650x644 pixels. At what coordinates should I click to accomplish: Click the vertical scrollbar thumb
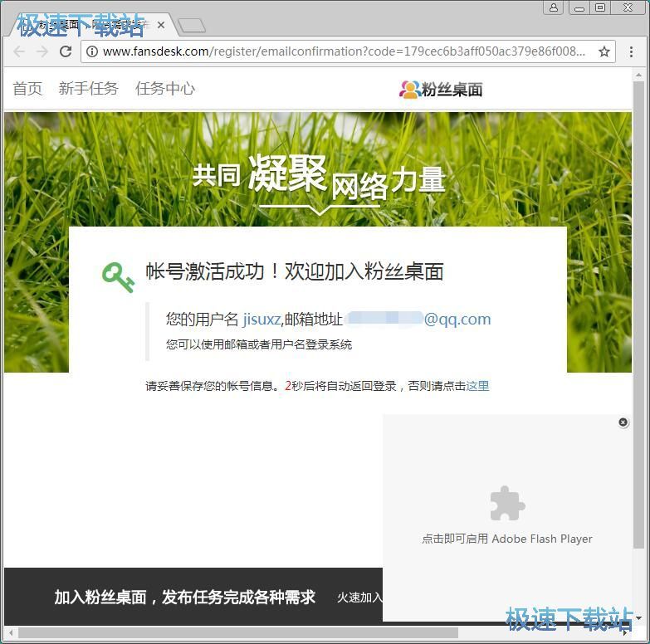pyautogui.click(x=638, y=315)
